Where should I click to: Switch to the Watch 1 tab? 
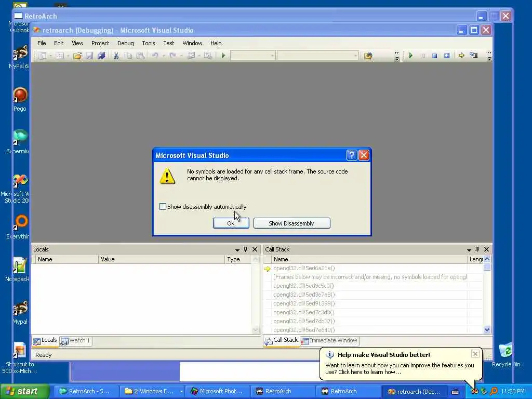pos(76,340)
